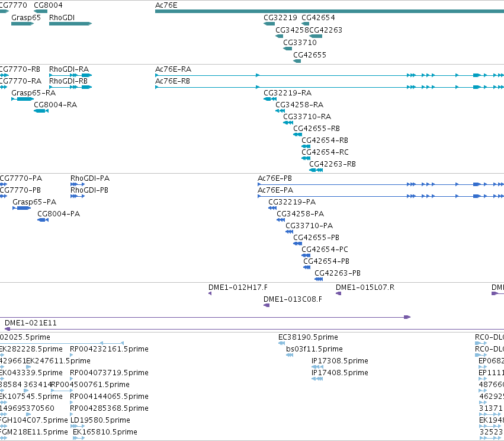Select CDS label CG7770-PA
The height and width of the screenshot is (441, 504).
click(21, 178)
